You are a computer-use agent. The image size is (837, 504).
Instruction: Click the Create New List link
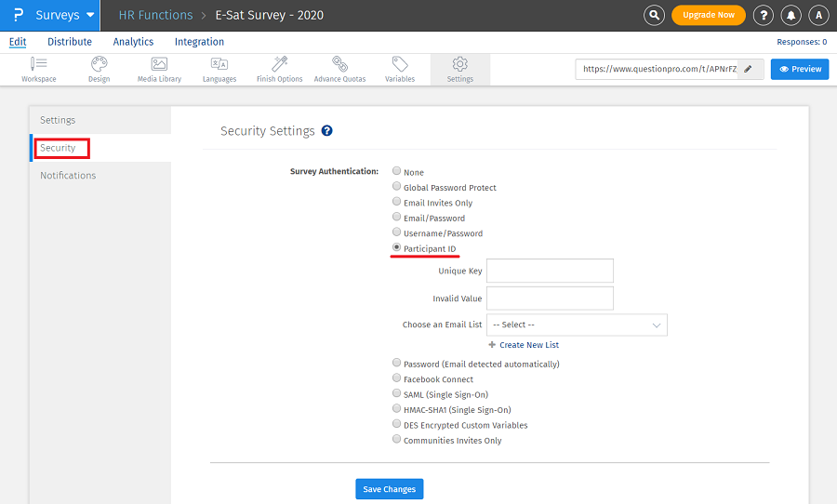528,345
